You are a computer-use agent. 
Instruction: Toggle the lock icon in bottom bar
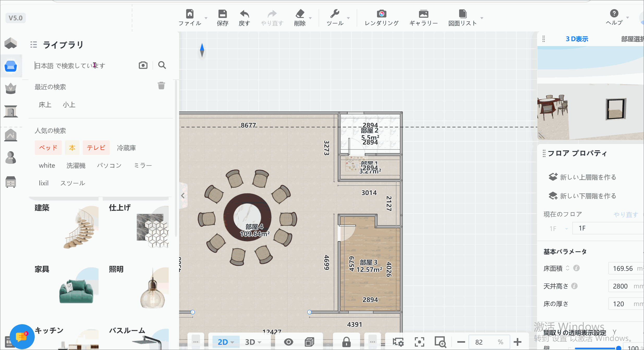346,342
